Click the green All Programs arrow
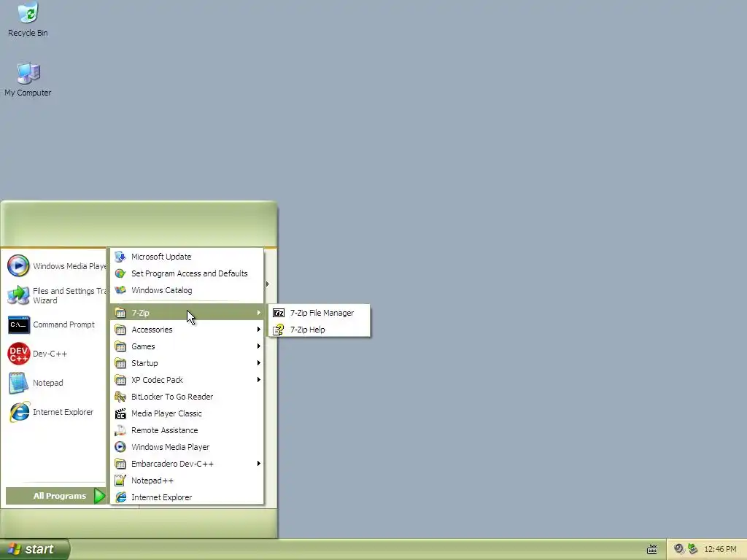747x560 pixels. 99,496
